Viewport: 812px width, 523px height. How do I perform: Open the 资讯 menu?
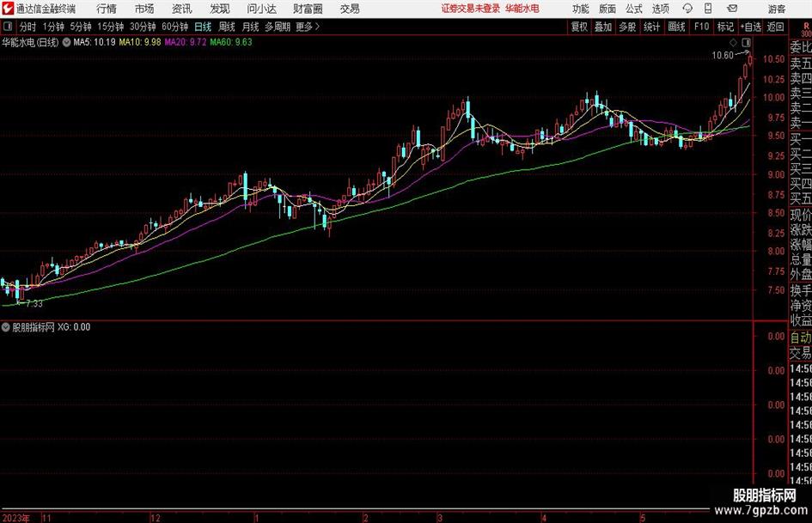(182, 9)
